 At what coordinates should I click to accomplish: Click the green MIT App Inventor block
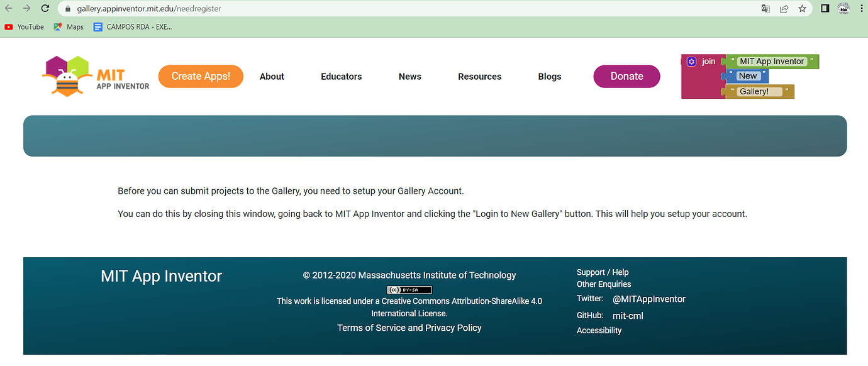point(772,62)
